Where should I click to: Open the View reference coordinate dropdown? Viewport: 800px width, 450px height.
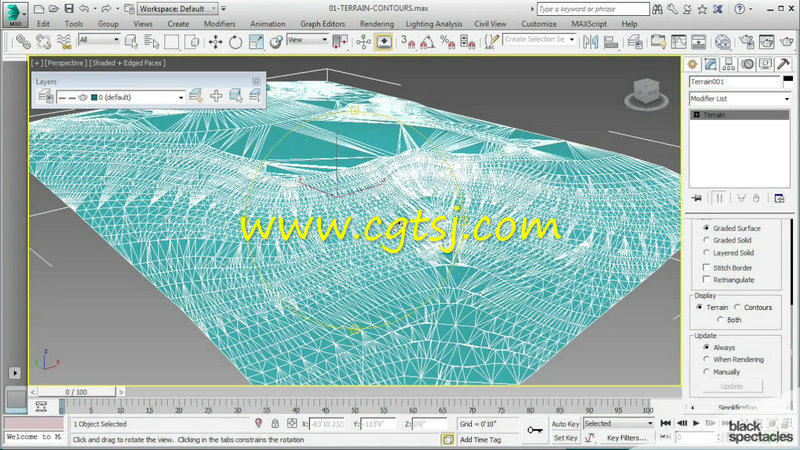pos(307,39)
